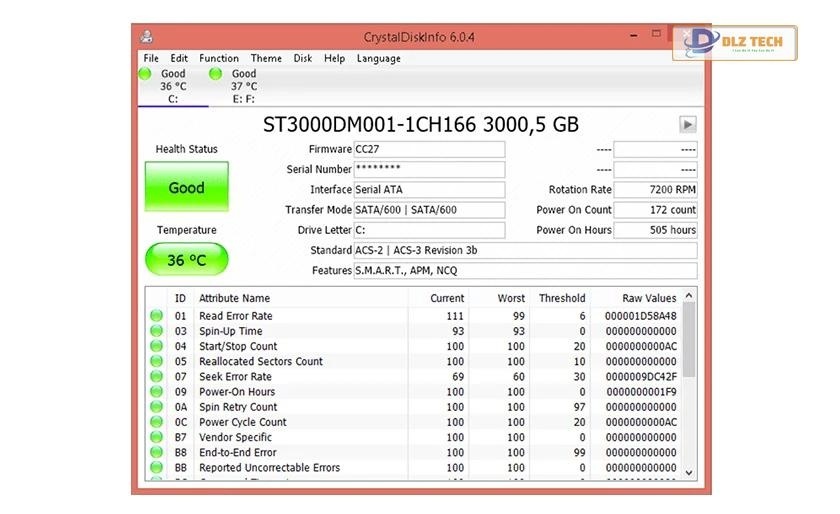840x514 pixels.
Task: Click the Transfer Mode SATA/600 field
Action: tap(429, 210)
